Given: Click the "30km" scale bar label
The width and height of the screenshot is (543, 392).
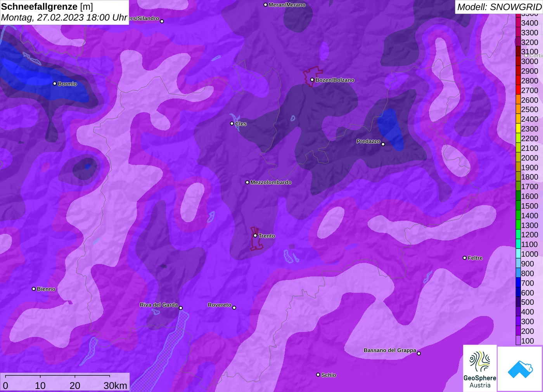Looking at the screenshot, I should click(x=115, y=385).
